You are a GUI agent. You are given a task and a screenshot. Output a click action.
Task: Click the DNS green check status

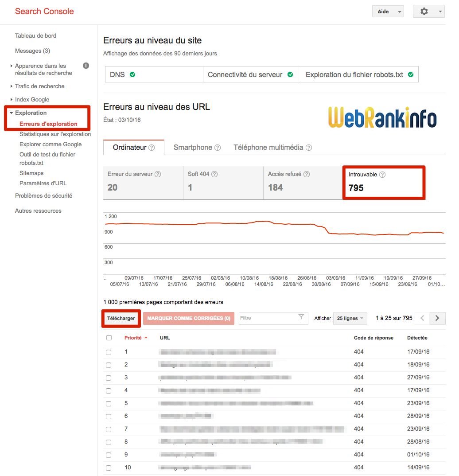(x=132, y=74)
